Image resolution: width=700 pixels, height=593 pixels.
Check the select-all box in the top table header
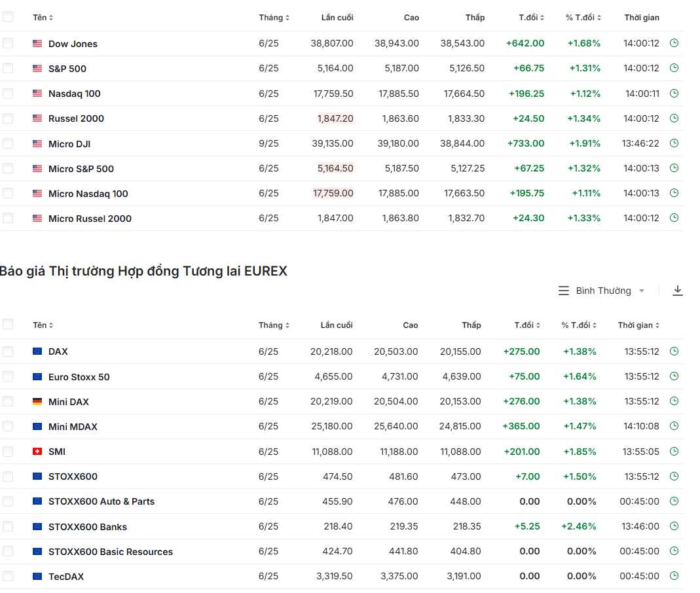8,17
